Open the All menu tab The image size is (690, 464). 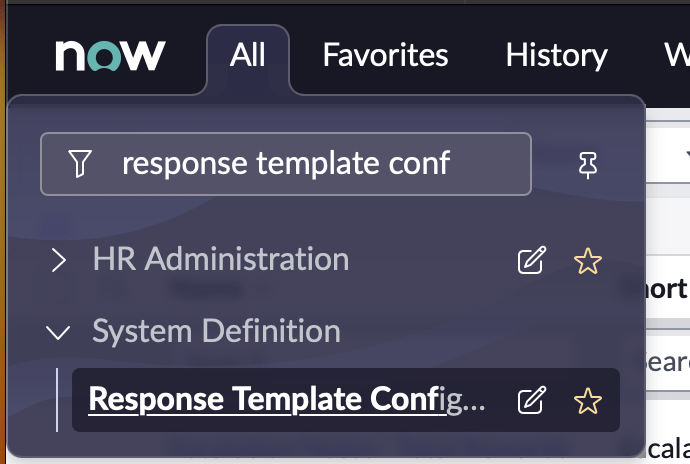248,55
